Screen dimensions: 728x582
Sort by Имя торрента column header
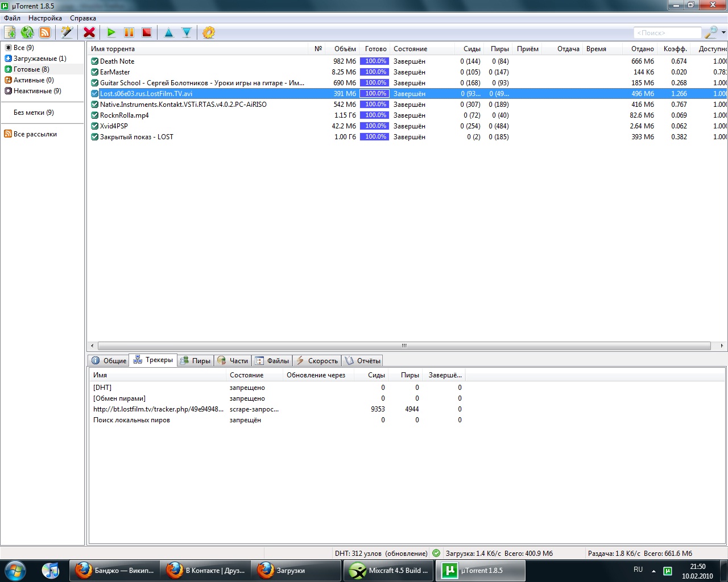(197, 49)
